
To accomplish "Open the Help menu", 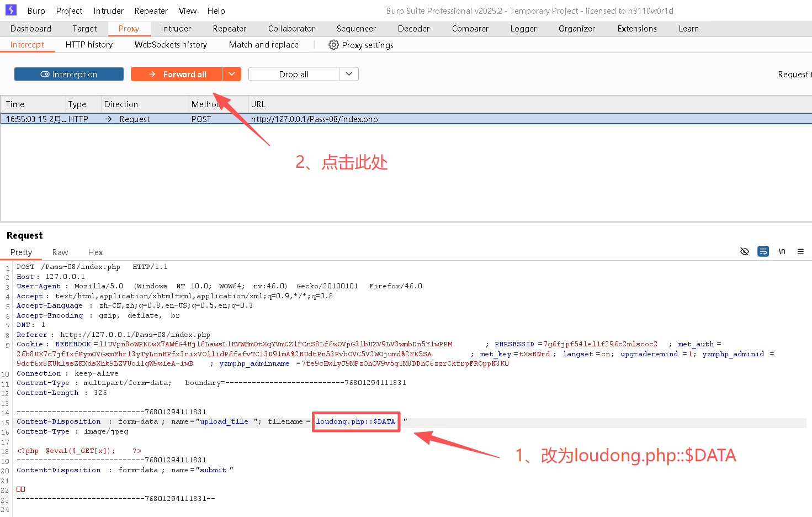I will pyautogui.click(x=216, y=10).
